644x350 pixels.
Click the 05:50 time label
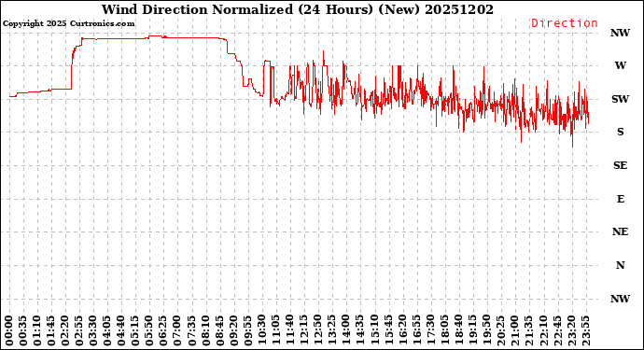pyautogui.click(x=150, y=330)
